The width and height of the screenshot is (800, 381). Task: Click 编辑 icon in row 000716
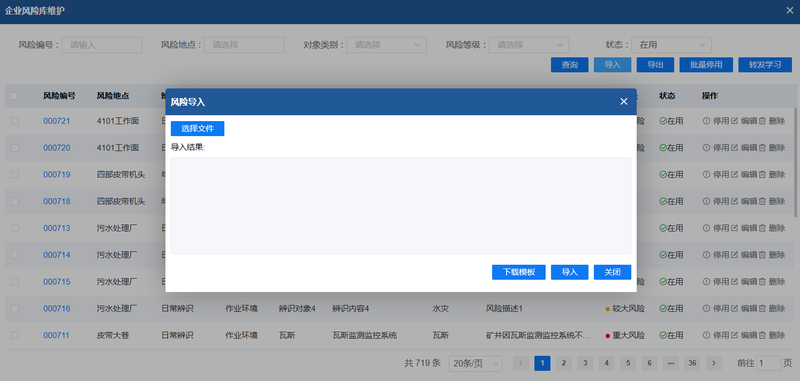735,309
